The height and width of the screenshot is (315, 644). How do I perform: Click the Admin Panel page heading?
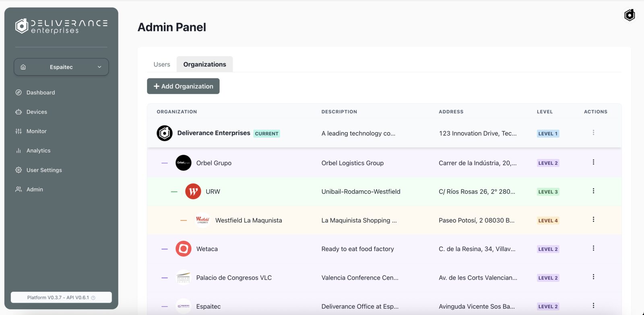(x=172, y=27)
